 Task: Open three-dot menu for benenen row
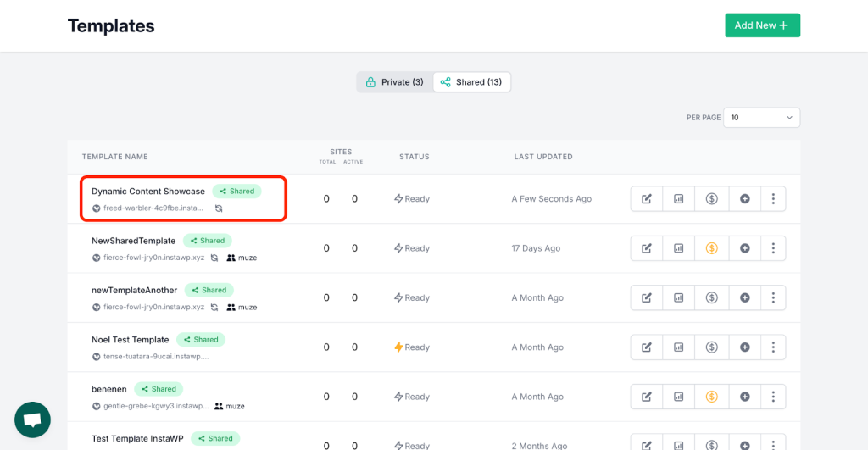coord(773,397)
